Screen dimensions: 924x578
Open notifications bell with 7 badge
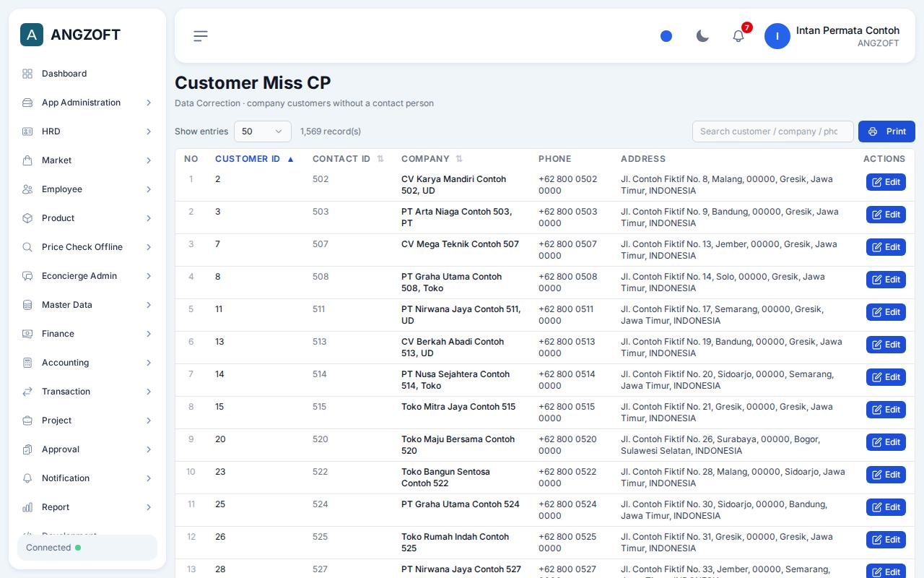738,36
